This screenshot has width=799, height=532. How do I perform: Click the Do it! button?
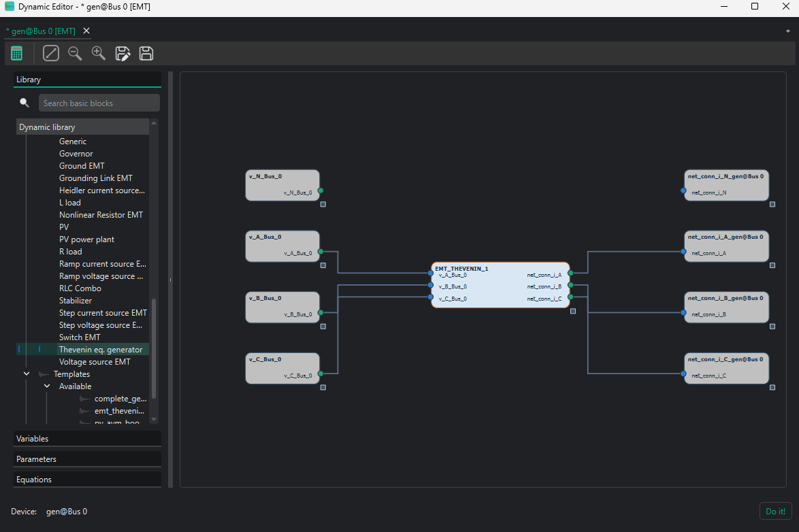[775, 511]
